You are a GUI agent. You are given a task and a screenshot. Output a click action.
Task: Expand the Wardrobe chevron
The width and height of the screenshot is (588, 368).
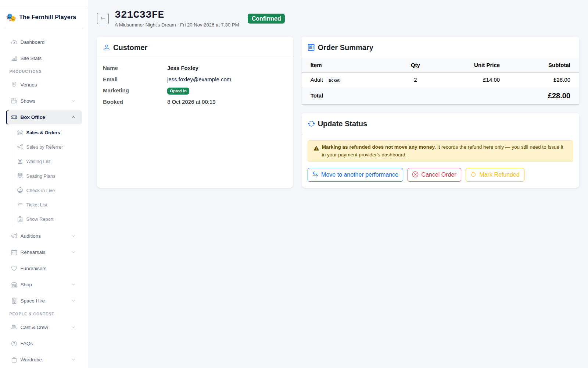pos(73,360)
